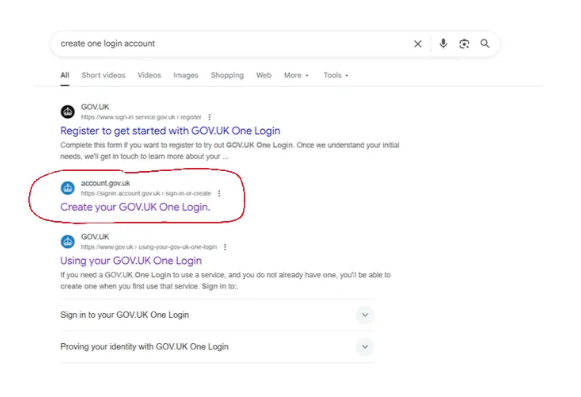Click the account.gov.uk blue crown favicon
This screenshot has width=581, height=397.
coord(67,188)
